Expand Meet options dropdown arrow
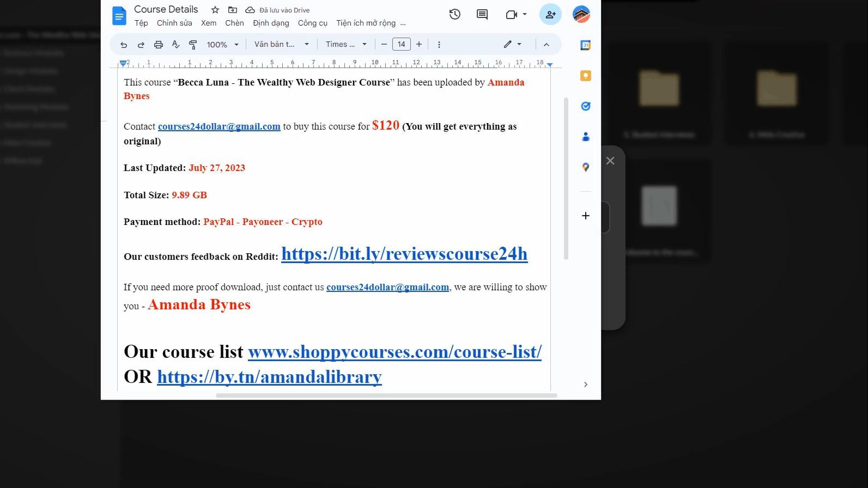868x488 pixels. pyautogui.click(x=525, y=15)
